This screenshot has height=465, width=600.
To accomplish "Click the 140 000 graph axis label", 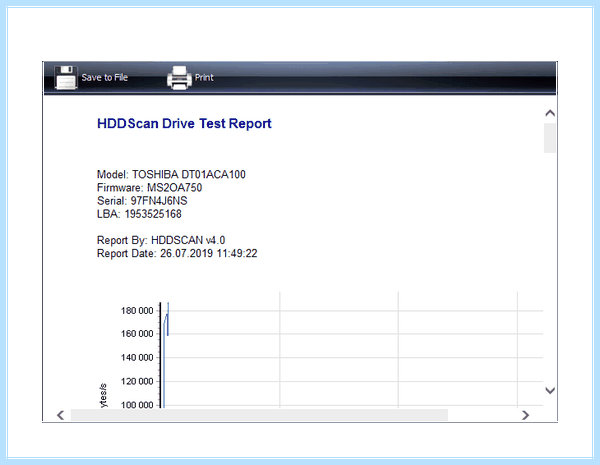I will (137, 357).
